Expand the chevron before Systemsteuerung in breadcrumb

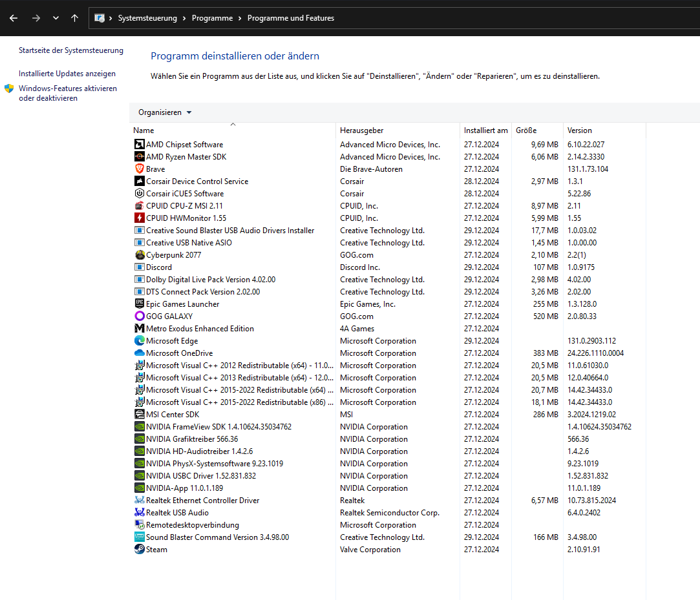111,18
